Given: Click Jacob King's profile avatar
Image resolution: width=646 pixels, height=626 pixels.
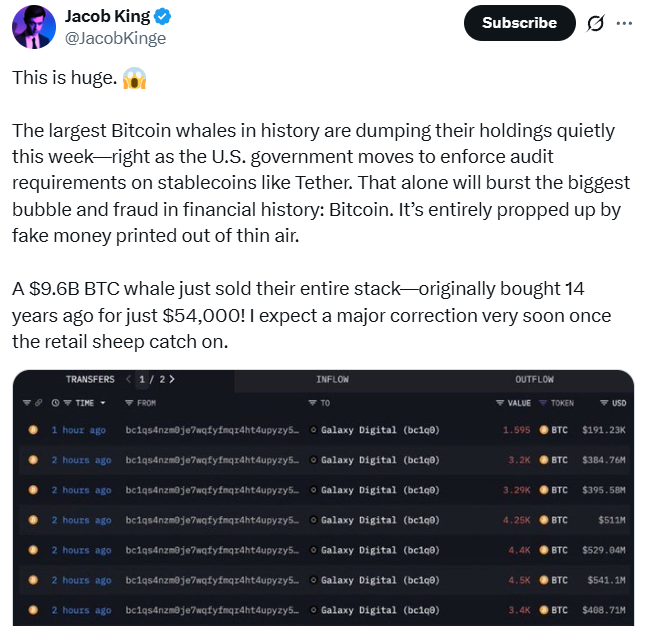Looking at the screenshot, I should click(x=33, y=27).
